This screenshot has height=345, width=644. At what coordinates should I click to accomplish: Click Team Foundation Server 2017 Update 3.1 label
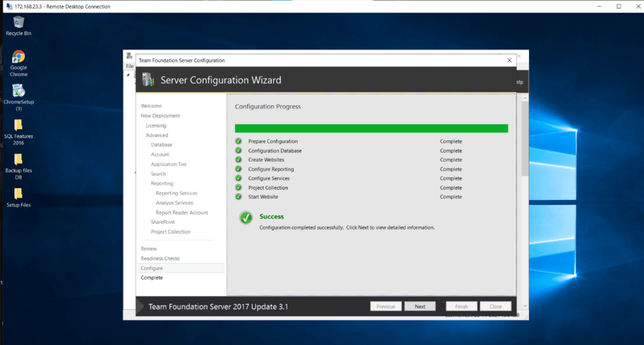[218, 307]
